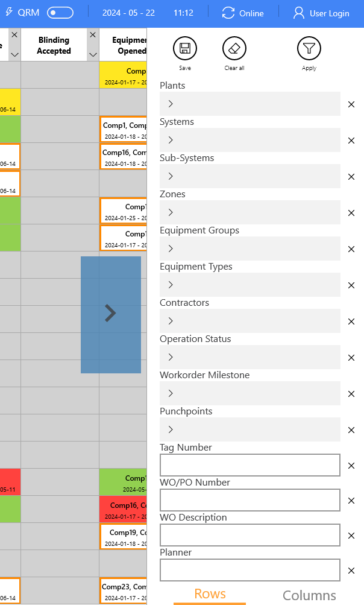Expand the Systems filter list
The height and width of the screenshot is (605, 364).
[171, 140]
